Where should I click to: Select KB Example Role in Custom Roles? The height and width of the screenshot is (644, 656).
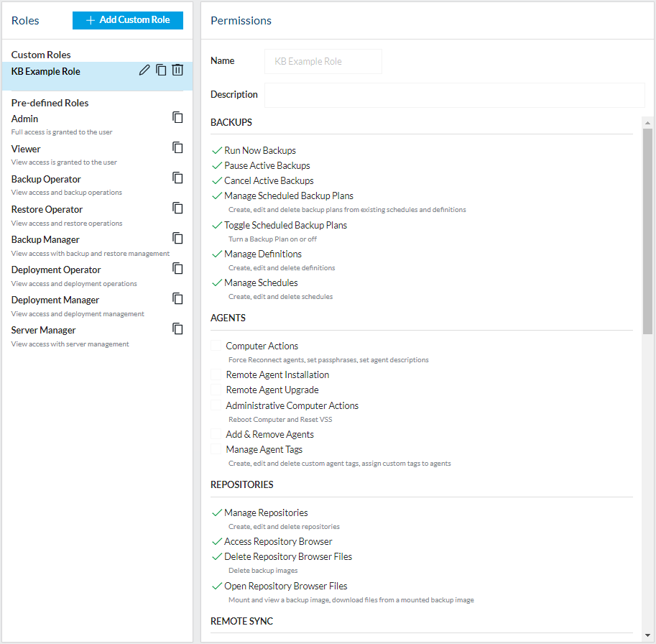(46, 71)
